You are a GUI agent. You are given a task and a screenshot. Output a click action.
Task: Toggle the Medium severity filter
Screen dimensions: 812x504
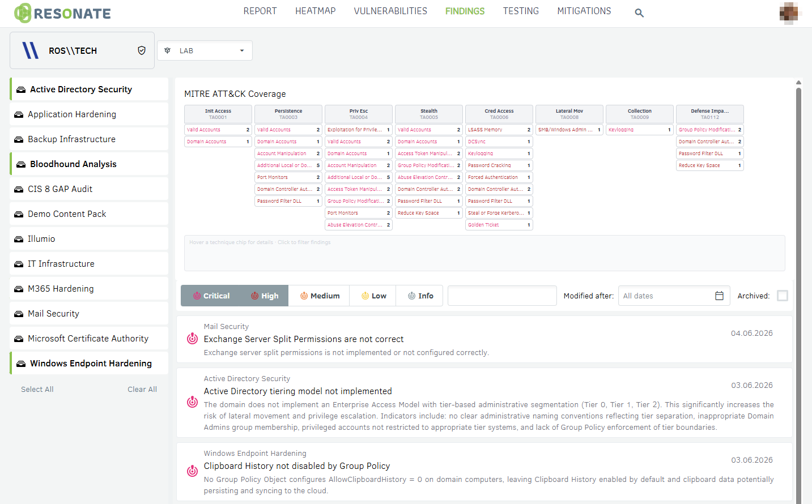(320, 296)
